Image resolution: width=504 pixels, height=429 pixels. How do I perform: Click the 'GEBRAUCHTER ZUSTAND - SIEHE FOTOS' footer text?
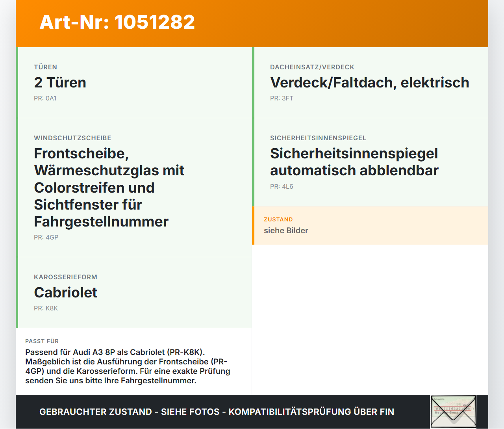pos(217,412)
